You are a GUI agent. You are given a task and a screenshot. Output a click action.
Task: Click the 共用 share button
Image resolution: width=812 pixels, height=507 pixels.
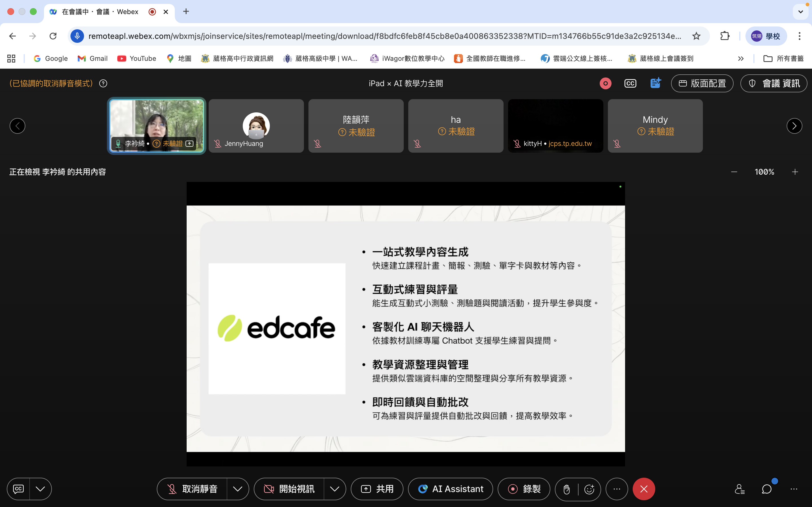[x=377, y=489]
